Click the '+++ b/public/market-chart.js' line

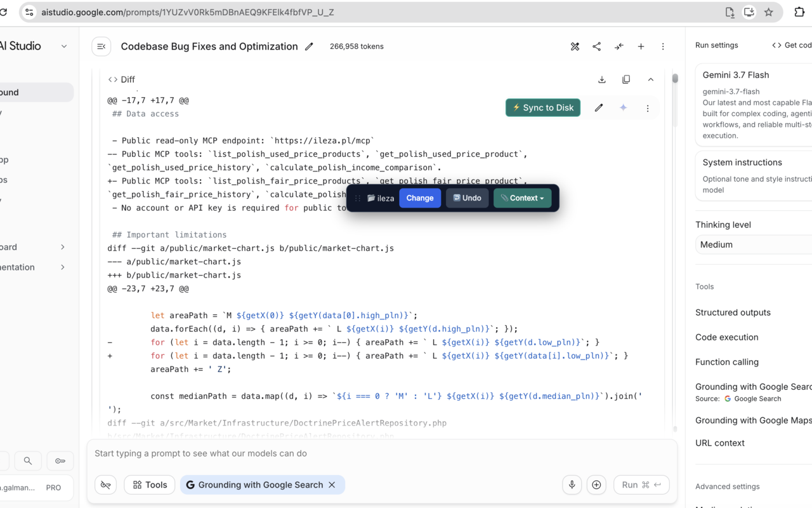coord(174,275)
